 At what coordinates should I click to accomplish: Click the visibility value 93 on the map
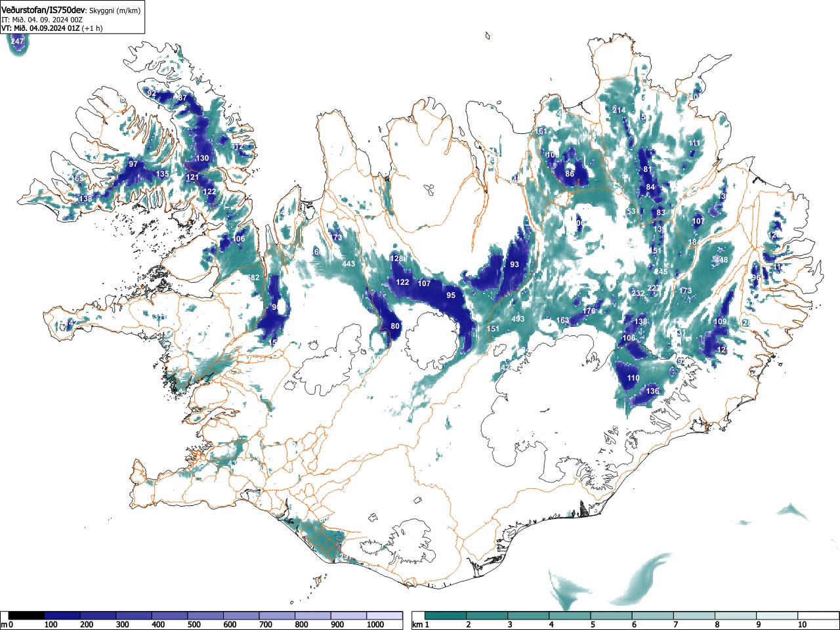point(514,264)
